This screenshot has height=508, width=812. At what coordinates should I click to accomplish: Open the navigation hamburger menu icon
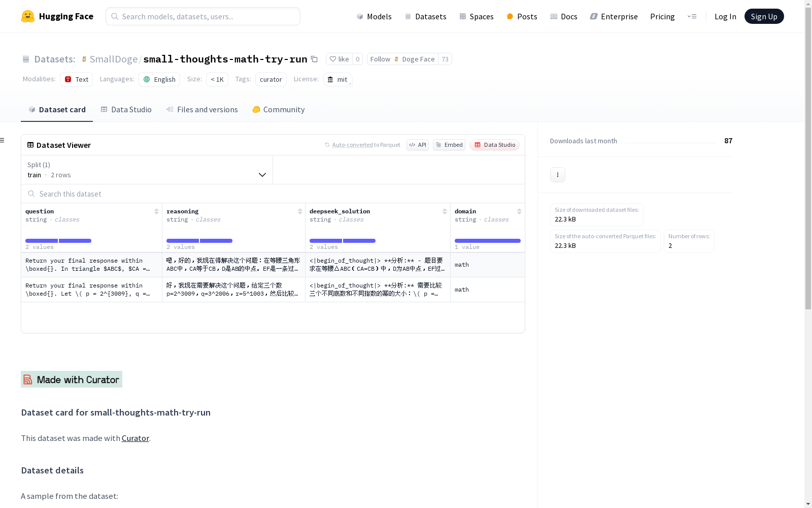pos(692,16)
